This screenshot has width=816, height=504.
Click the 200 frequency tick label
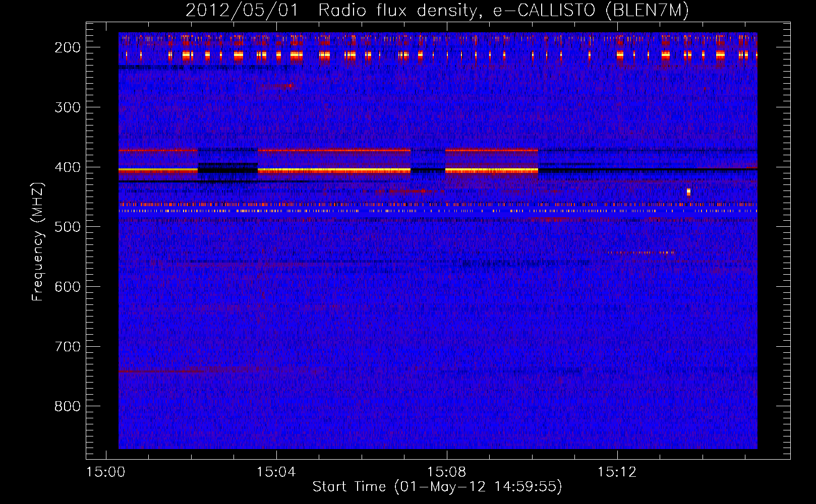coord(68,47)
